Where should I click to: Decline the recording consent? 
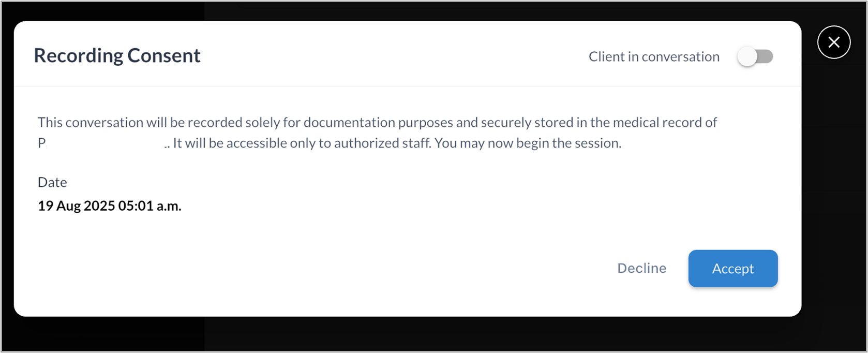[x=641, y=268]
